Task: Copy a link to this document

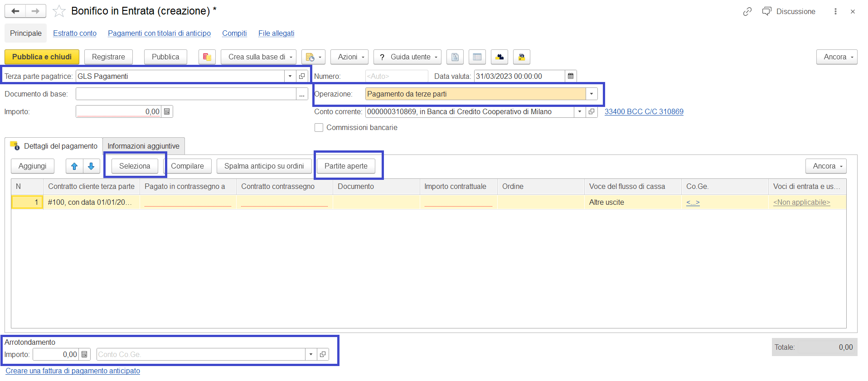Action: click(x=747, y=11)
